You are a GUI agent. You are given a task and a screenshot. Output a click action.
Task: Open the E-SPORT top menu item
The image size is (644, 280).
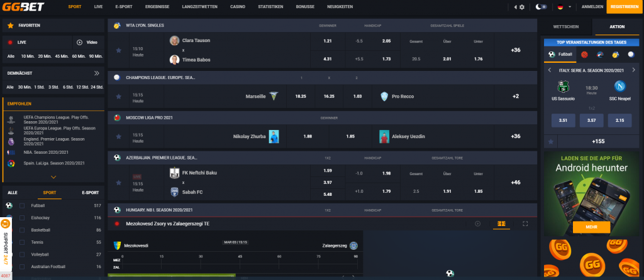[x=124, y=7]
